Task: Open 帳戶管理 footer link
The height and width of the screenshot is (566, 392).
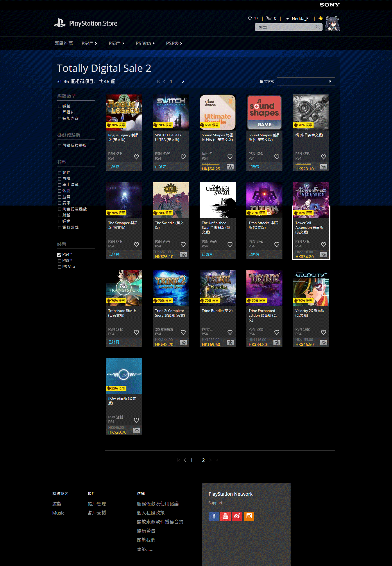Action: tap(97, 504)
